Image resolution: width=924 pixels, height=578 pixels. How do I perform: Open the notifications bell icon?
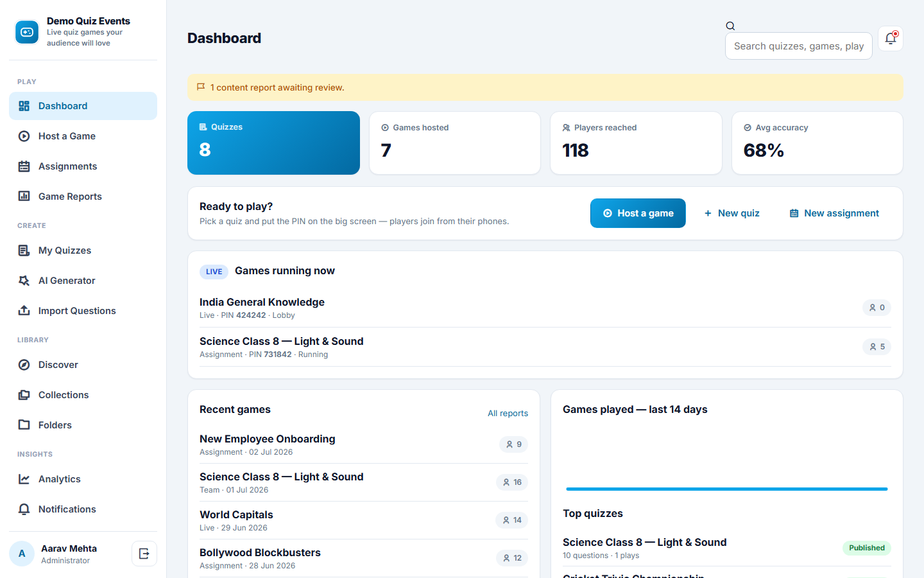891,39
